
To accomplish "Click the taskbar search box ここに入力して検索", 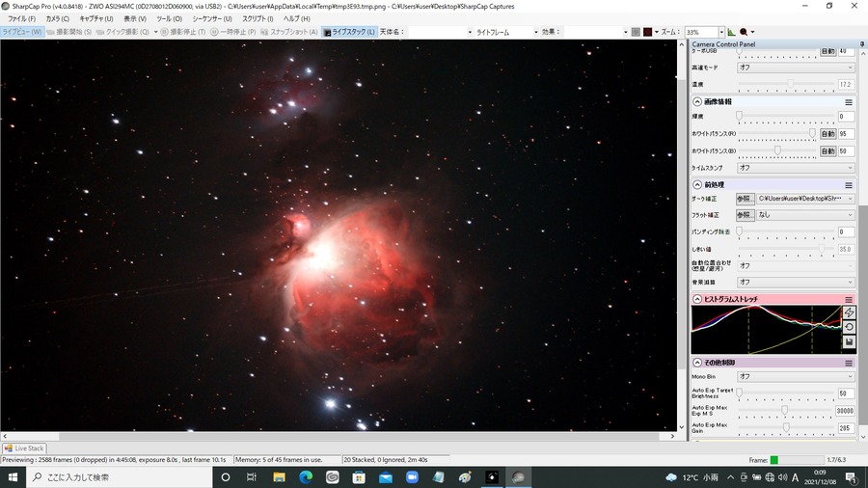I will pos(119,477).
